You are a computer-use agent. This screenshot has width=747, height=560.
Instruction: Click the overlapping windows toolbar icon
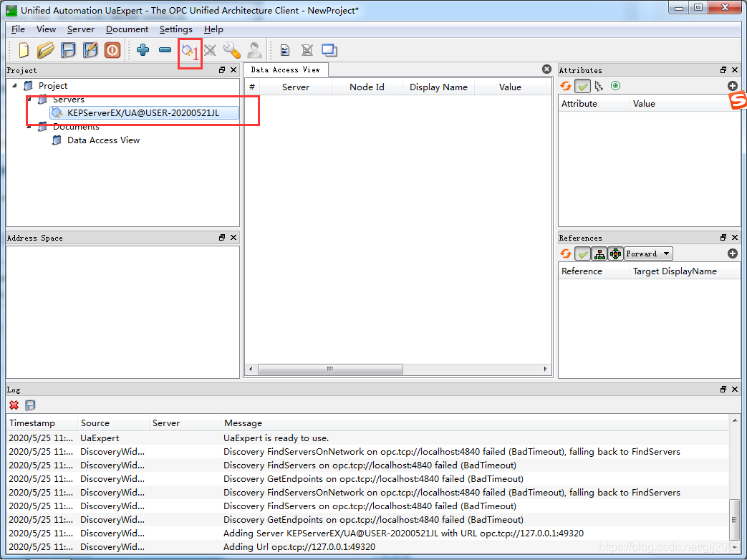tap(329, 50)
